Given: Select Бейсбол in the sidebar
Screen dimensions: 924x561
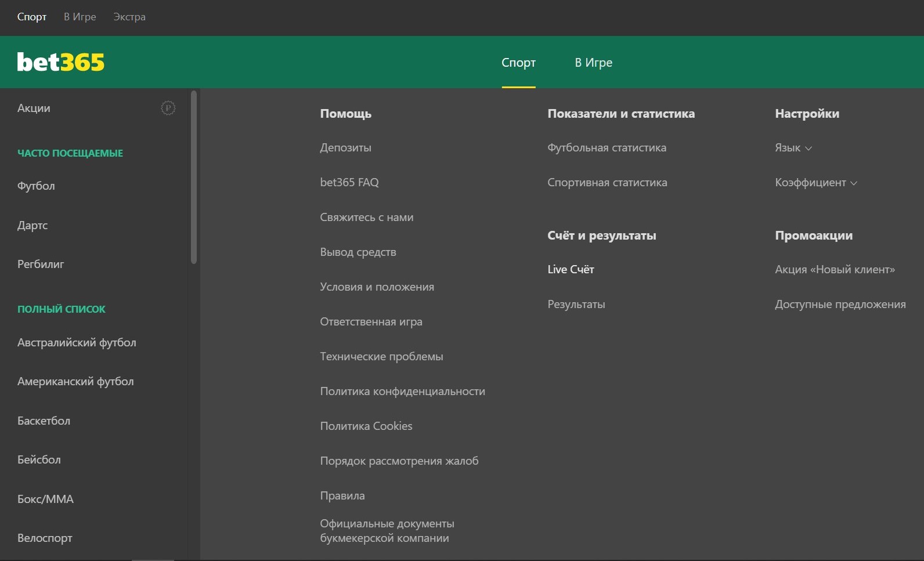Looking at the screenshot, I should [x=39, y=459].
